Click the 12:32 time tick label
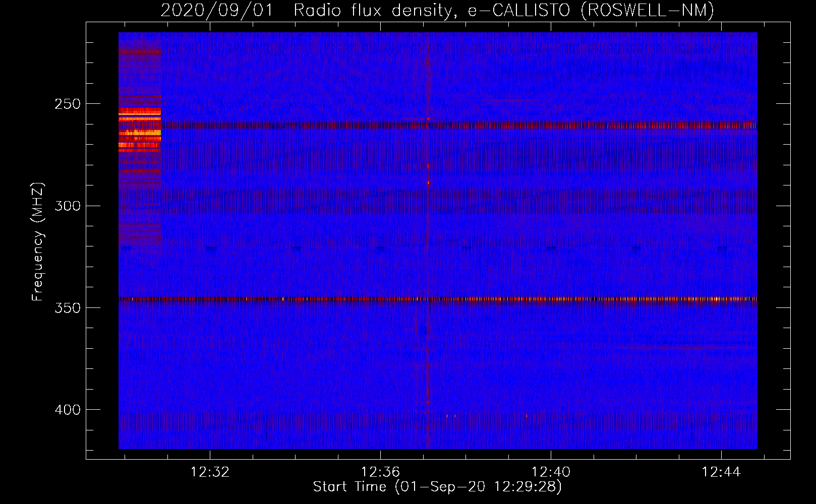This screenshot has height=504, width=816. [x=210, y=472]
